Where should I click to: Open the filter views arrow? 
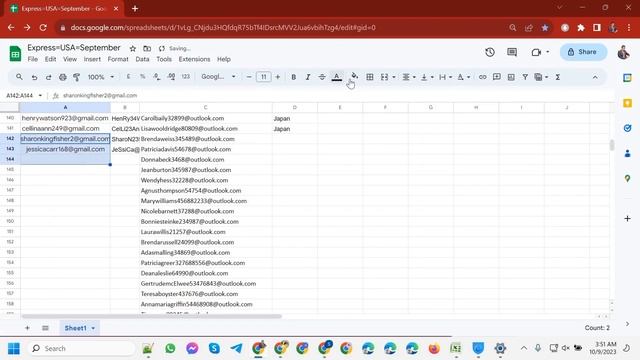(547, 77)
